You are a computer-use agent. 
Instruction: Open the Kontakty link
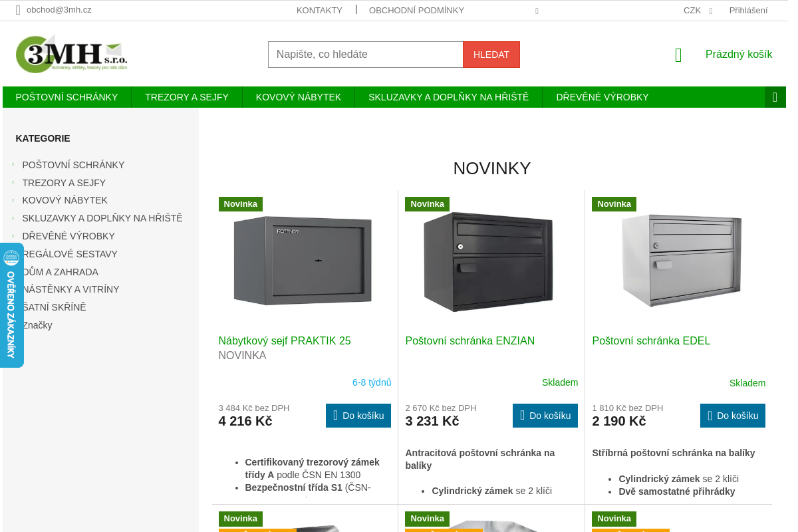[319, 11]
